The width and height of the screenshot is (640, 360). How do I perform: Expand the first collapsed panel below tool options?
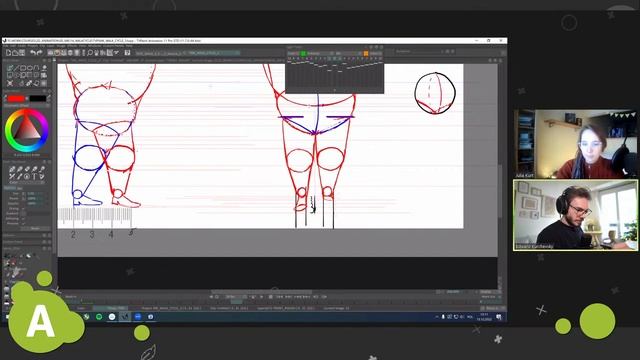[x=27, y=236]
